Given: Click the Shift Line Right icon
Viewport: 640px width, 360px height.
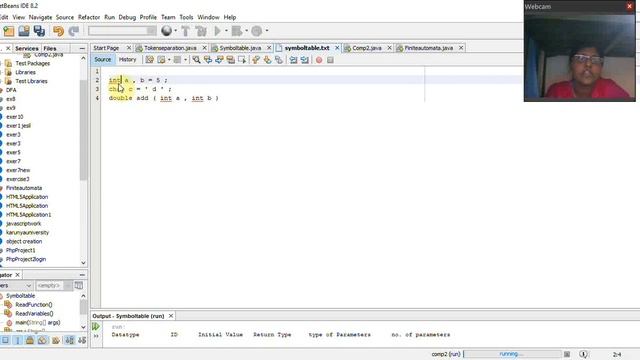Looking at the screenshot, I should 305,60.
